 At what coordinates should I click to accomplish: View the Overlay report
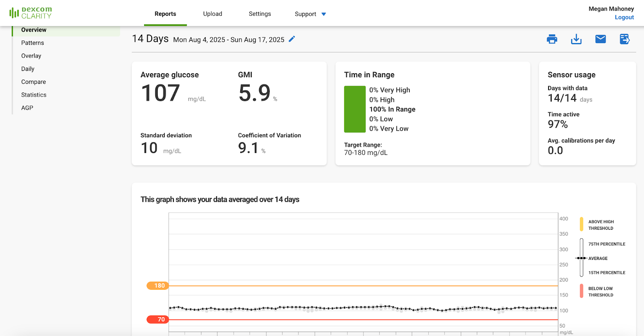coord(31,56)
